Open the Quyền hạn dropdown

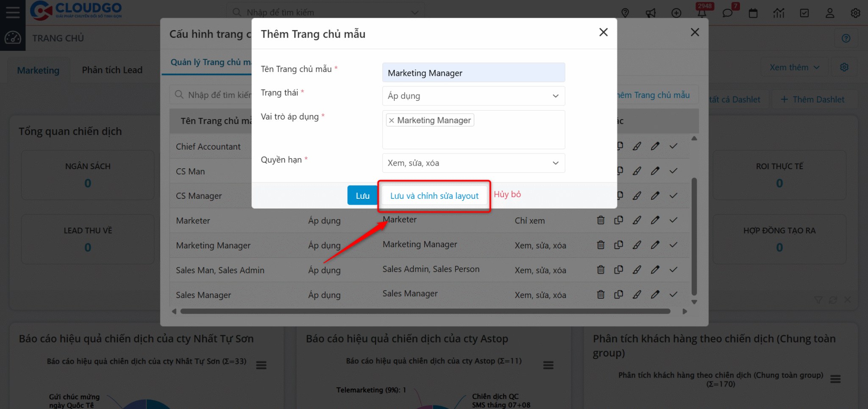(473, 163)
